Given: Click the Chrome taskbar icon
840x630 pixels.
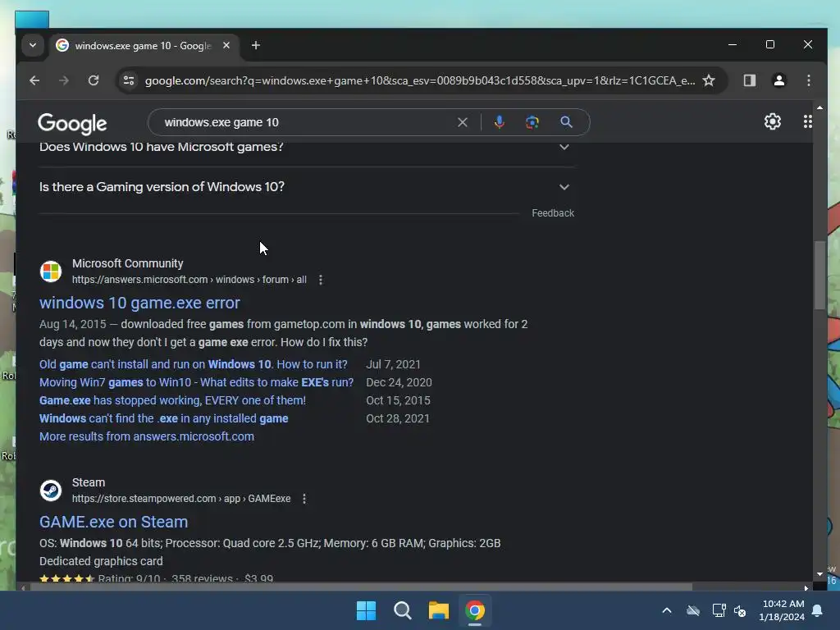Looking at the screenshot, I should [x=475, y=610].
